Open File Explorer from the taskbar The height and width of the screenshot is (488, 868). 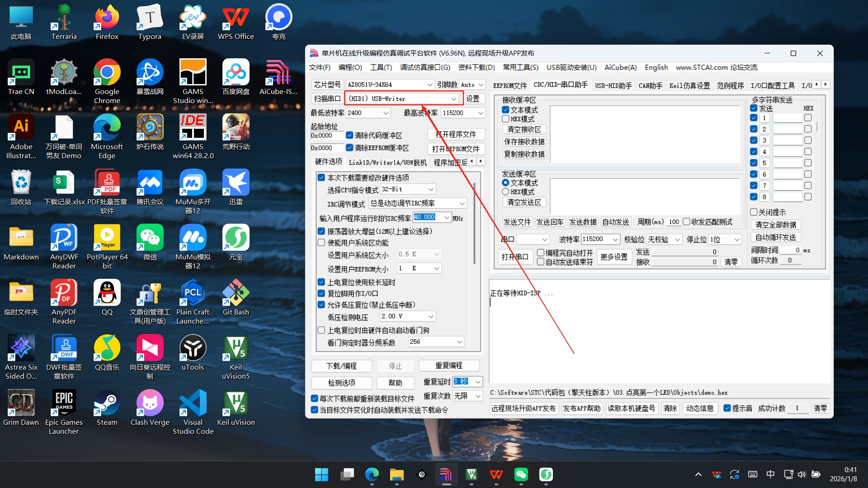pos(396,475)
